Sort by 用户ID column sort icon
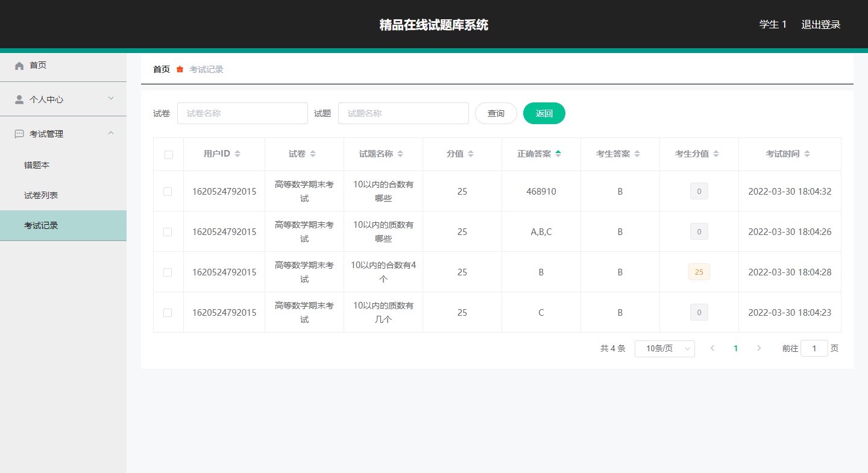868x473 pixels. click(237, 154)
